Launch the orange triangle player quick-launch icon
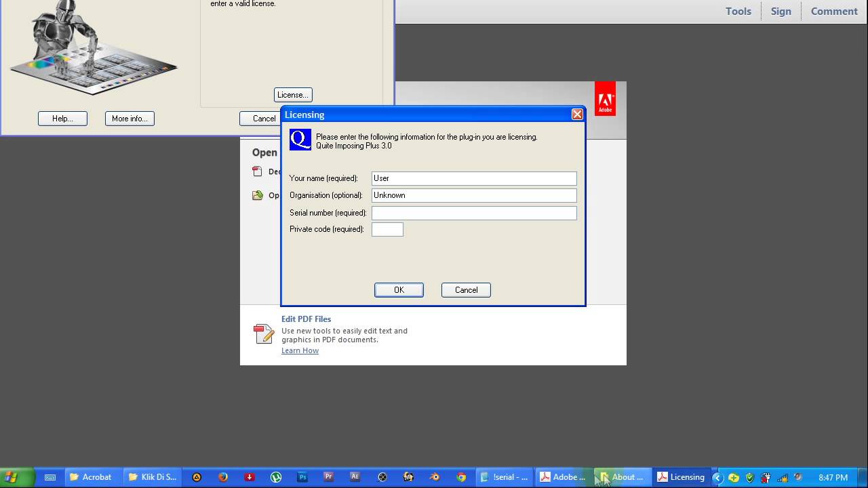 pos(197,477)
